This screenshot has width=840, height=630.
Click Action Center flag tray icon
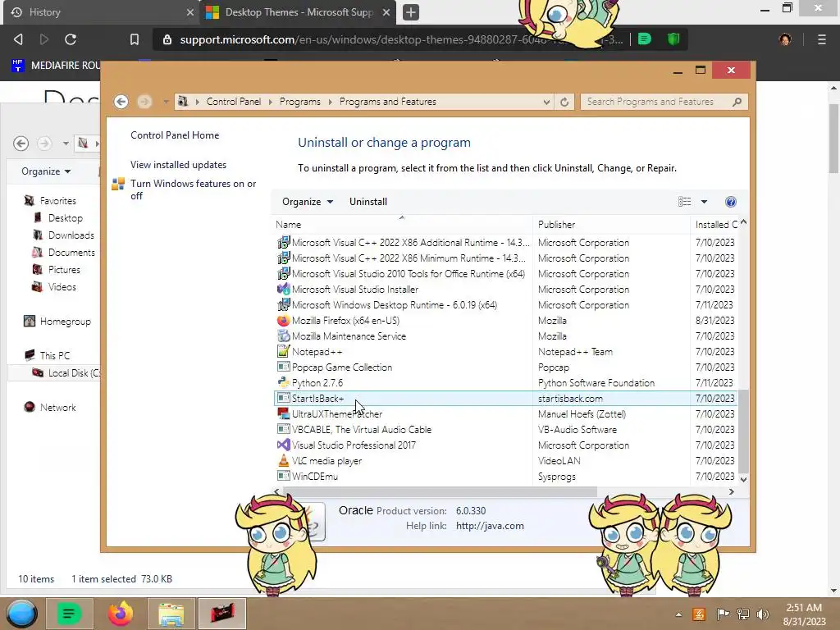(723, 614)
